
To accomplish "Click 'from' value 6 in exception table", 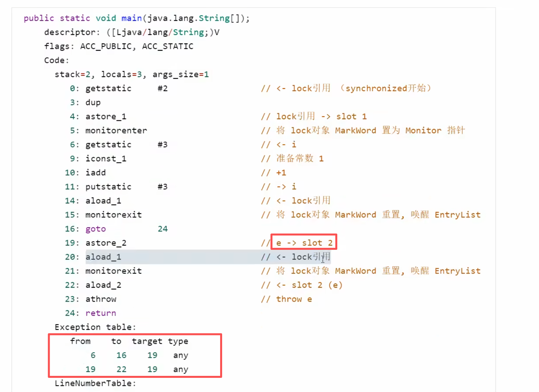I will coord(93,355).
